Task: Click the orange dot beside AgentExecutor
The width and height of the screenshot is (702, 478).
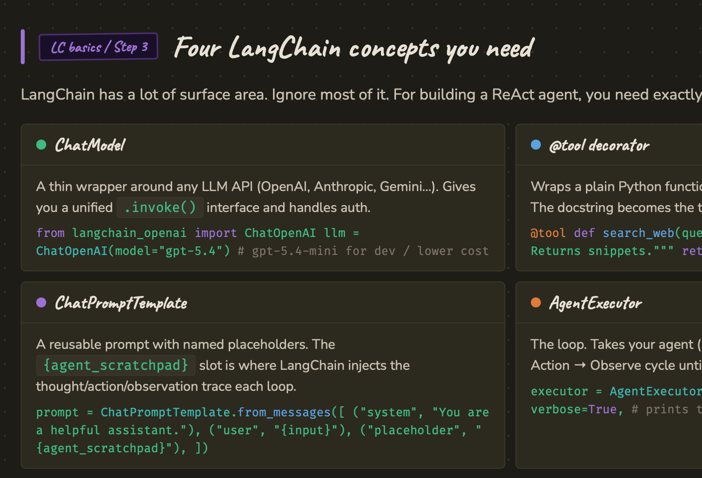Action: point(536,303)
